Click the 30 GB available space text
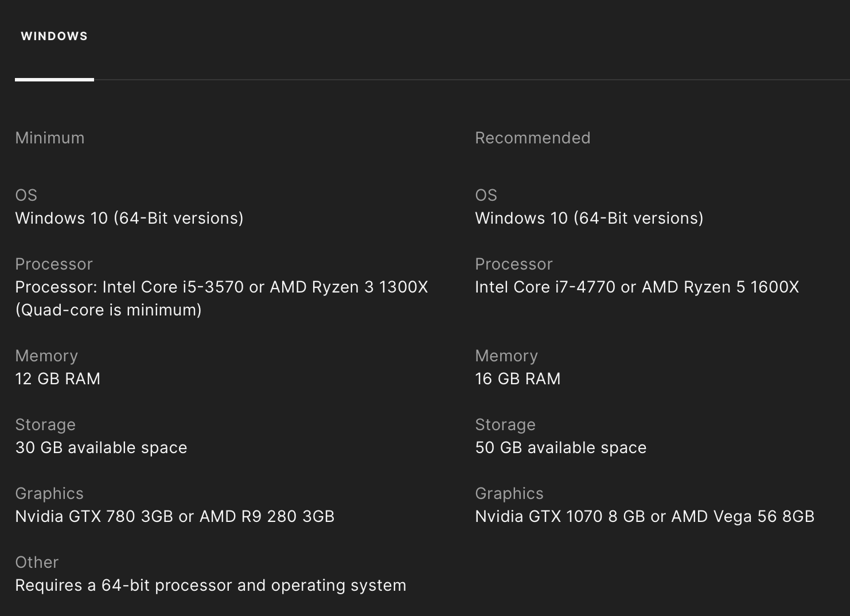 pos(101,447)
